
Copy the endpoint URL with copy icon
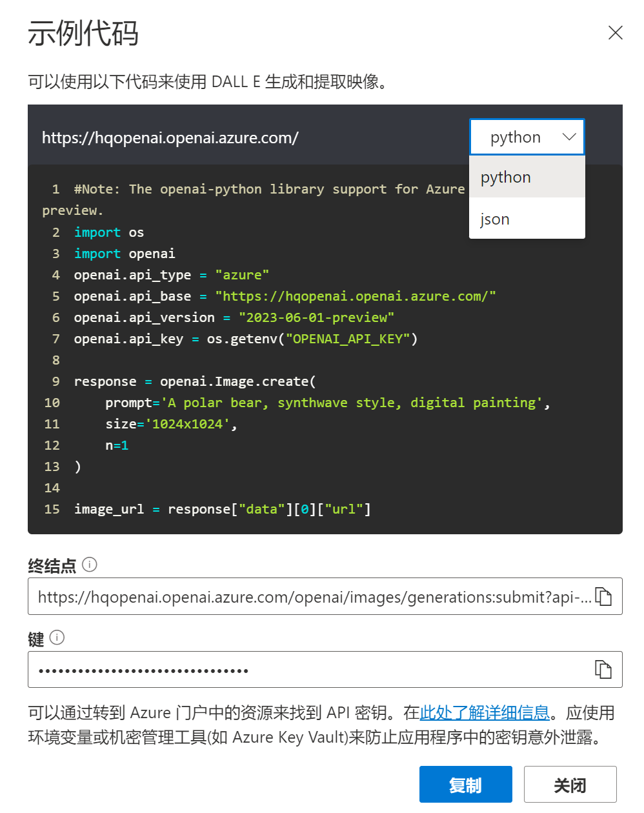point(603,597)
